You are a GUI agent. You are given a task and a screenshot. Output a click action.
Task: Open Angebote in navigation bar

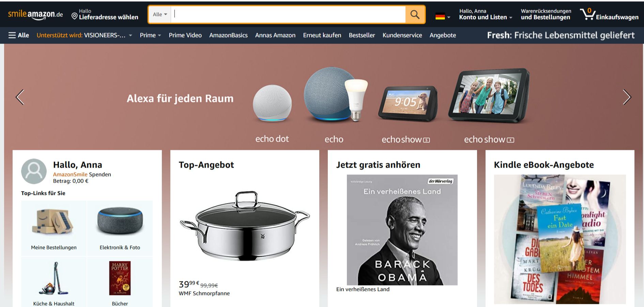tap(443, 35)
